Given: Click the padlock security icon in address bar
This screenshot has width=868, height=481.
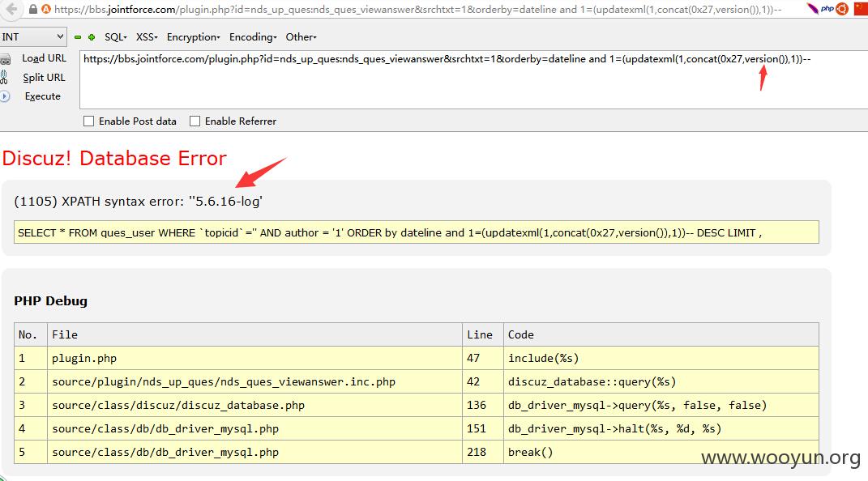Looking at the screenshot, I should point(32,10).
